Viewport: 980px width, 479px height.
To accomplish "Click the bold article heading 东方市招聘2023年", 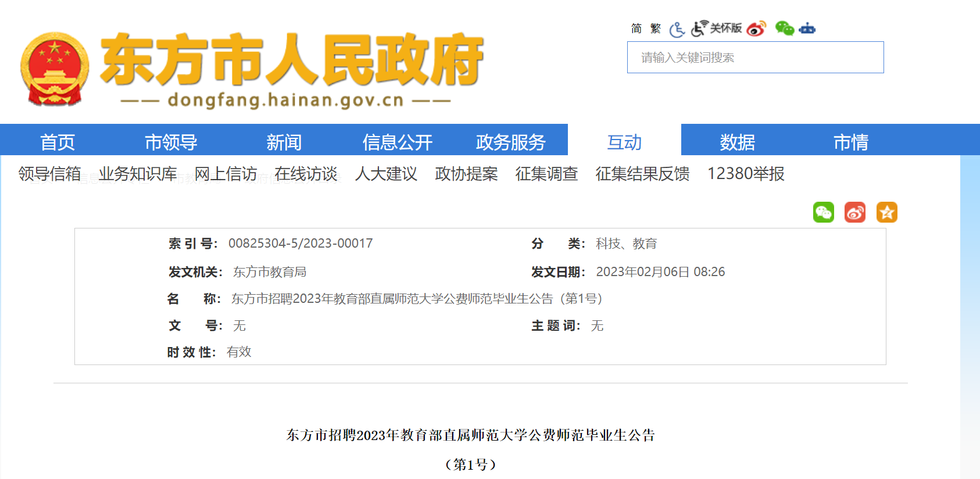I will tap(471, 435).
